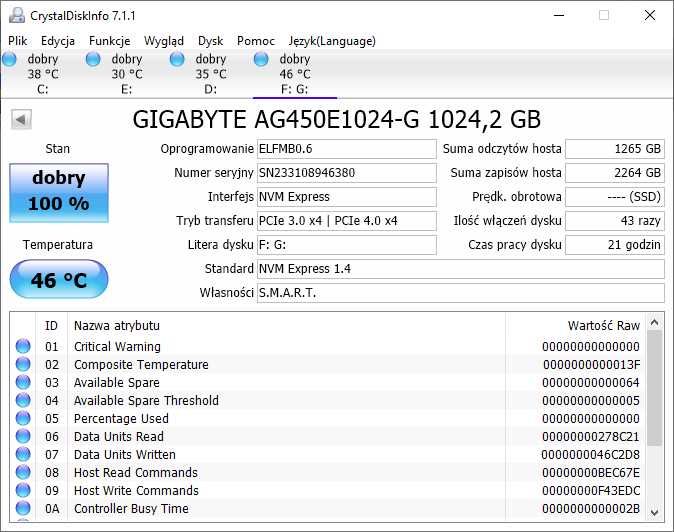Select the F: G: drive status orb
The width and height of the screenshot is (674, 532).
pyautogui.click(x=261, y=59)
